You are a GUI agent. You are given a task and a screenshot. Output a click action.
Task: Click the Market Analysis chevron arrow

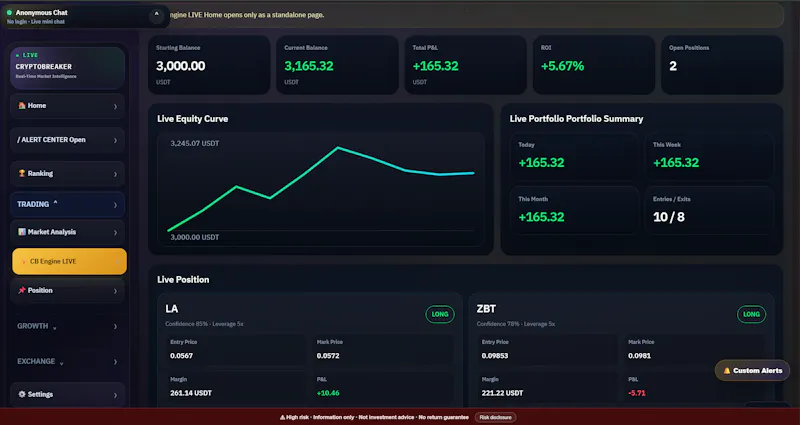115,233
